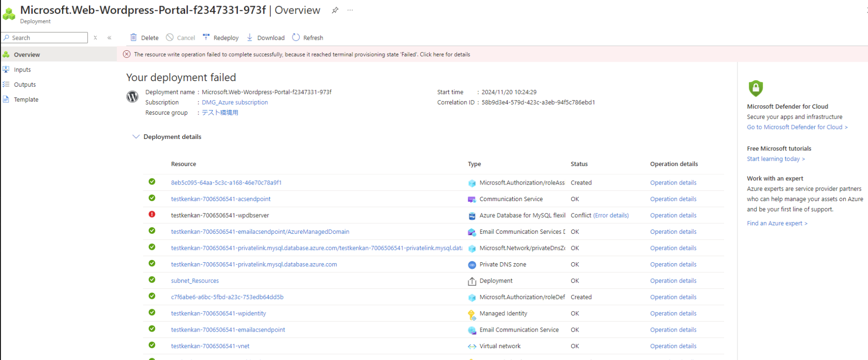Open failure details from the red error banner
This screenshot has height=360, width=868.
coord(302,54)
